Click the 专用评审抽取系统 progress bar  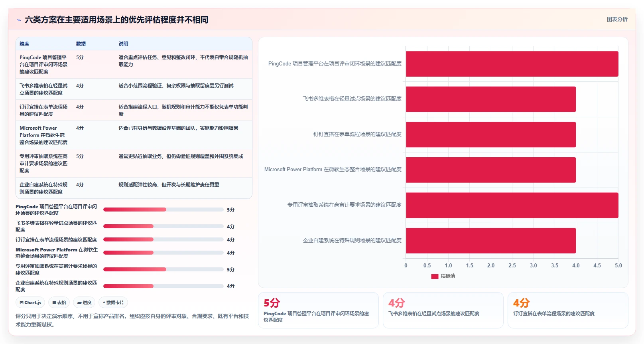click(163, 269)
